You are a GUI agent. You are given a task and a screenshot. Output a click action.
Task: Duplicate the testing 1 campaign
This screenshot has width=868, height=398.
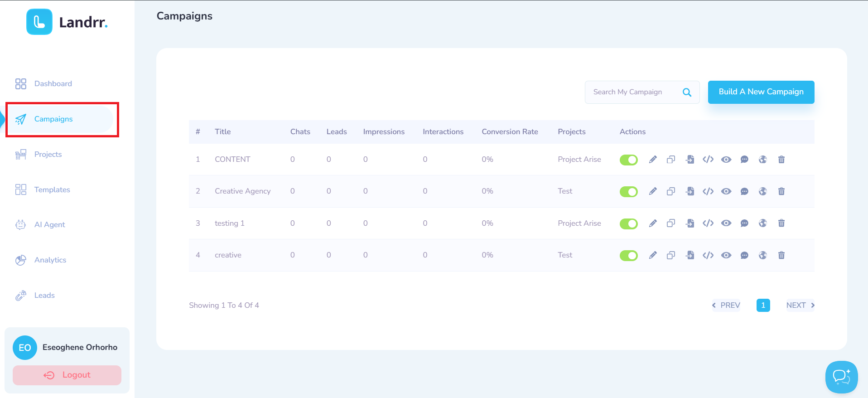(671, 223)
